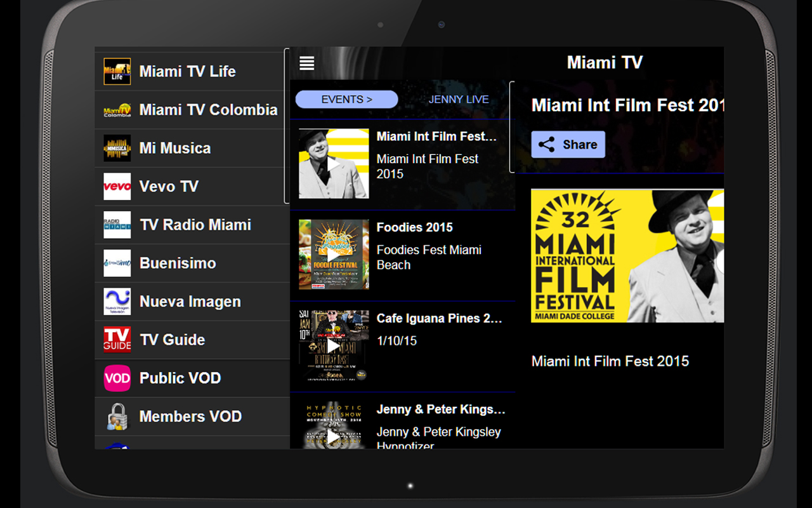812x508 pixels.
Task: Open Members VOD via the padlock icon
Action: click(117, 416)
